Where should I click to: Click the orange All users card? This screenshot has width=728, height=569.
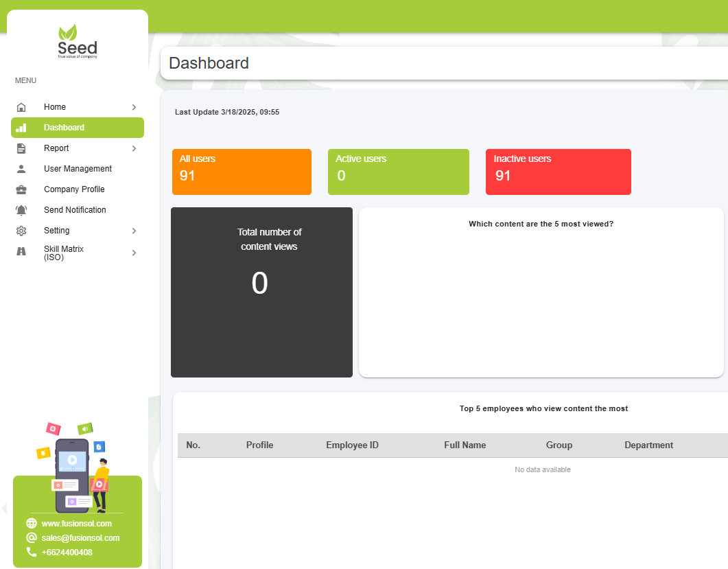point(242,172)
